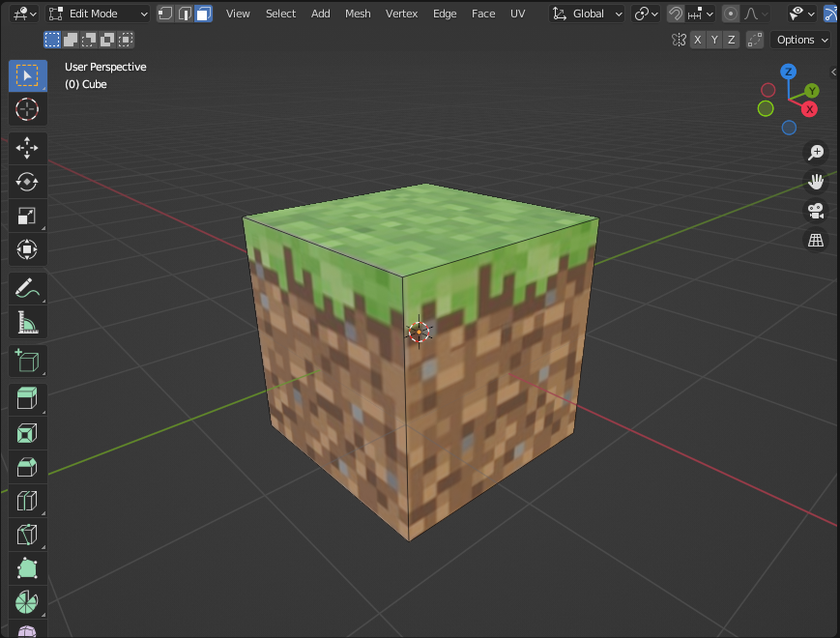Viewport: 840px width, 638px height.
Task: Select the Scale tool
Action: (27, 216)
